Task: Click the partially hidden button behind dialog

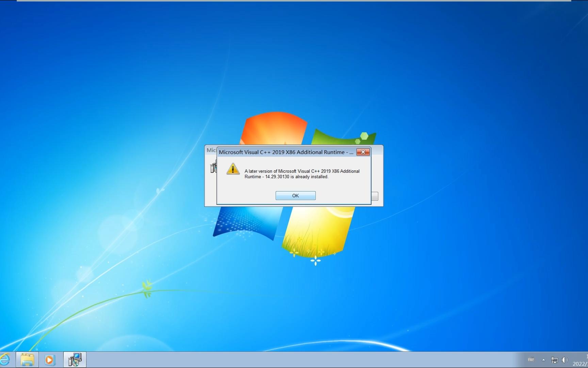Action: coord(375,196)
